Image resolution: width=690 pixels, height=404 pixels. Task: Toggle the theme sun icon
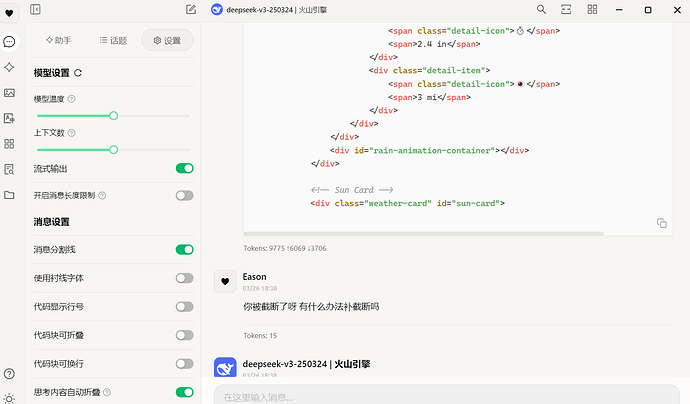point(9,399)
